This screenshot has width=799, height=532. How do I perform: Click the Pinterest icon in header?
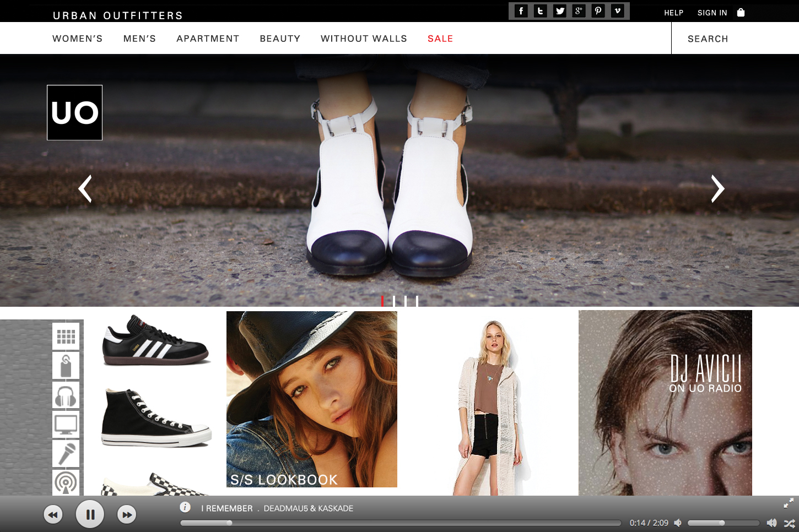pos(598,11)
